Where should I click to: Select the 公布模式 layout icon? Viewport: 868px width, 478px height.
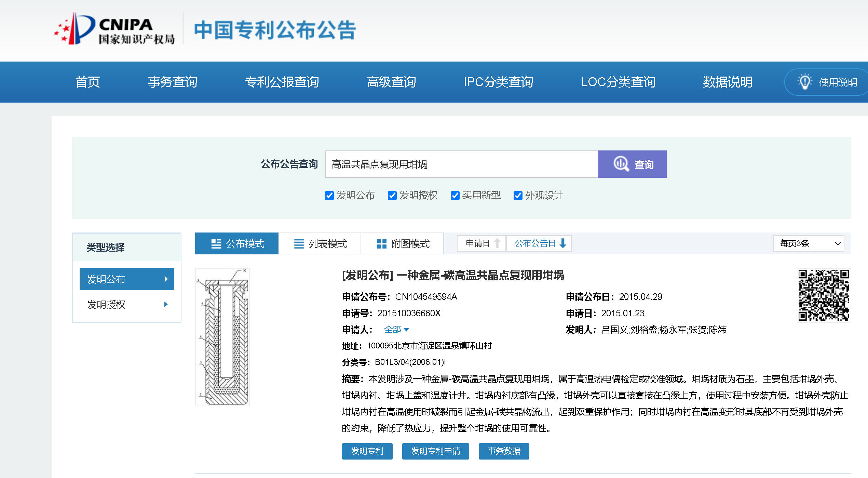pos(216,243)
